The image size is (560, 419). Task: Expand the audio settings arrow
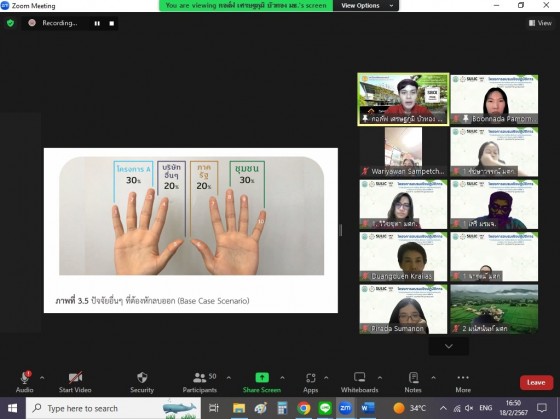click(42, 378)
